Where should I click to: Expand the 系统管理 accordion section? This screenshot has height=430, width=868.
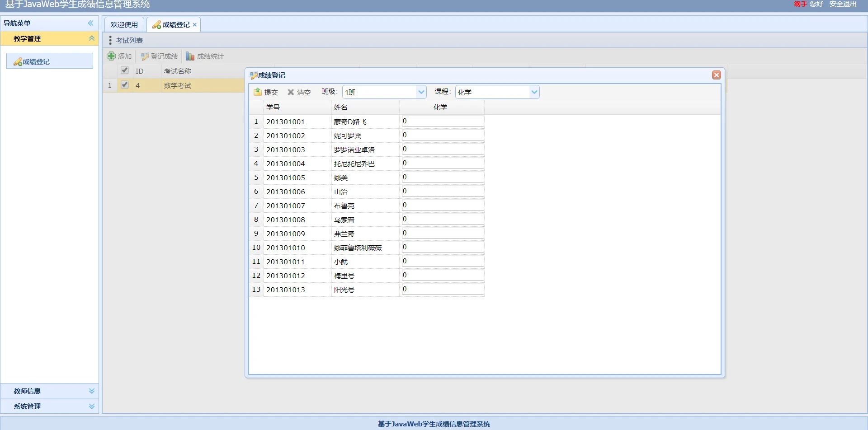coord(92,407)
